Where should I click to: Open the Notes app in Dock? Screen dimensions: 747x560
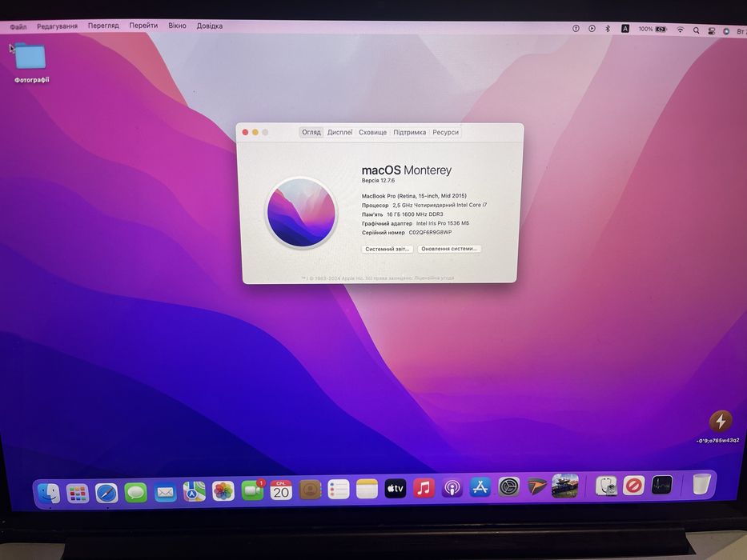click(x=367, y=489)
